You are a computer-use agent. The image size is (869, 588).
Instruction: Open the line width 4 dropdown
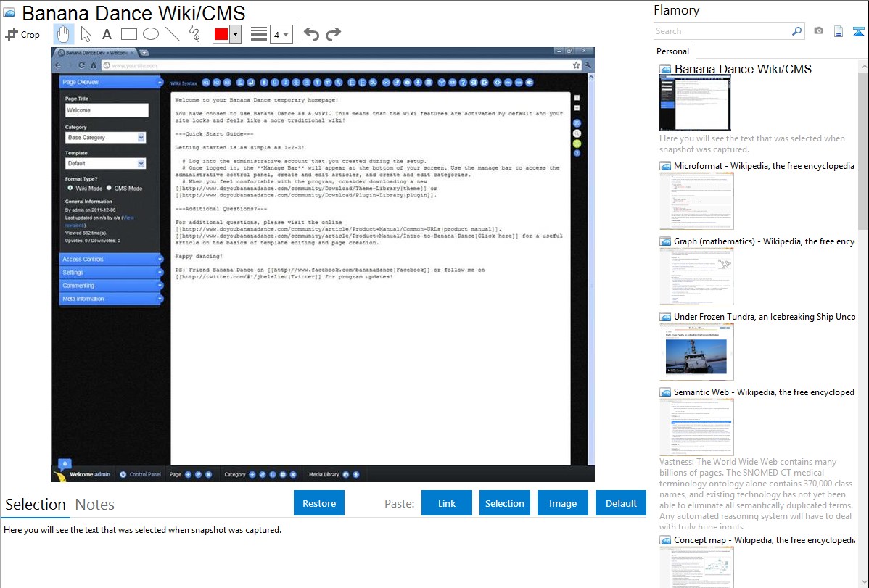tap(281, 34)
